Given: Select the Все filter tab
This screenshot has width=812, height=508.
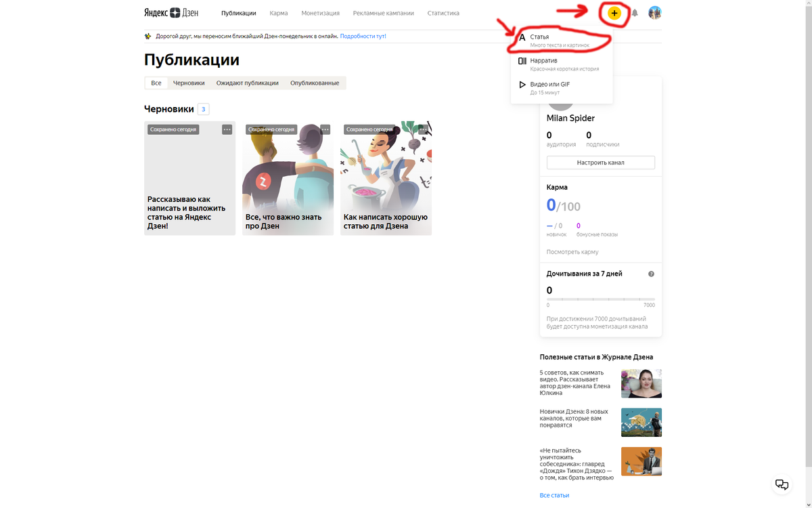Looking at the screenshot, I should pos(156,83).
